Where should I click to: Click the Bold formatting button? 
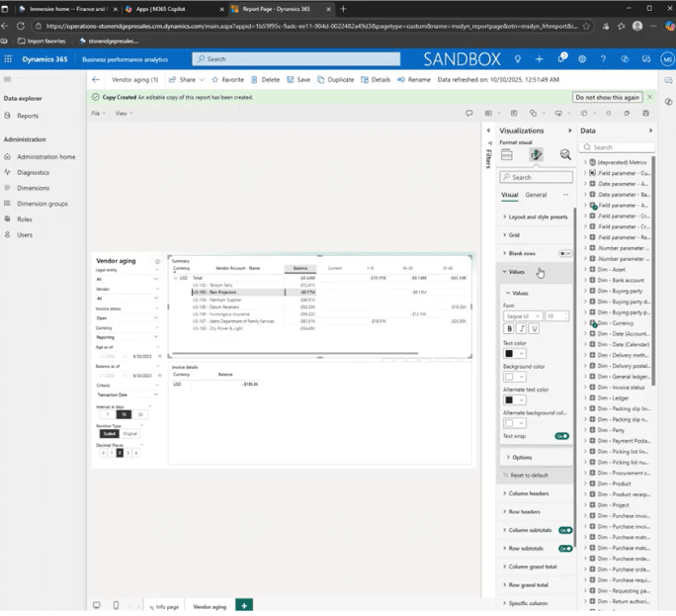pos(510,328)
